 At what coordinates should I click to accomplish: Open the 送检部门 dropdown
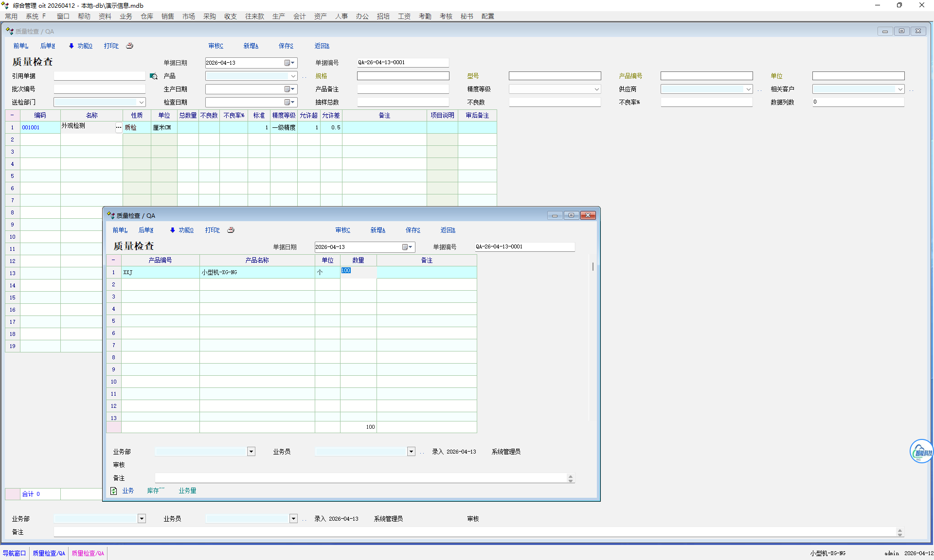click(141, 102)
